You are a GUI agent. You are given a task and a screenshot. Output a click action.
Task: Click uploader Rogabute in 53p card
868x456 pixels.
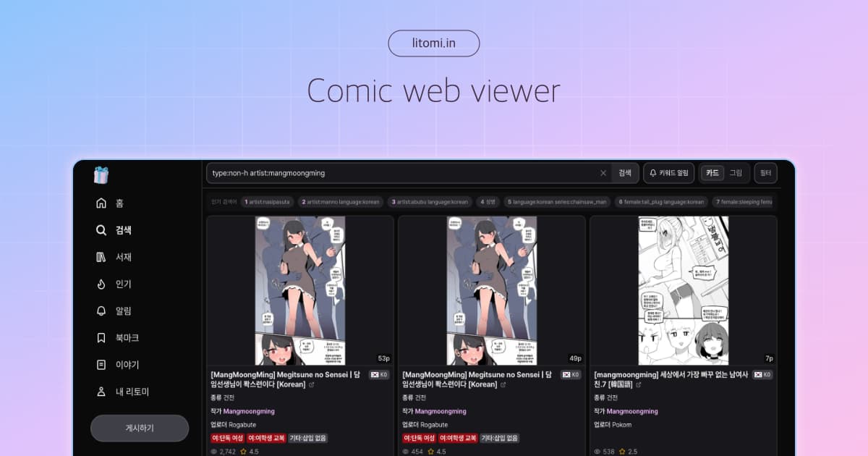coord(242,425)
